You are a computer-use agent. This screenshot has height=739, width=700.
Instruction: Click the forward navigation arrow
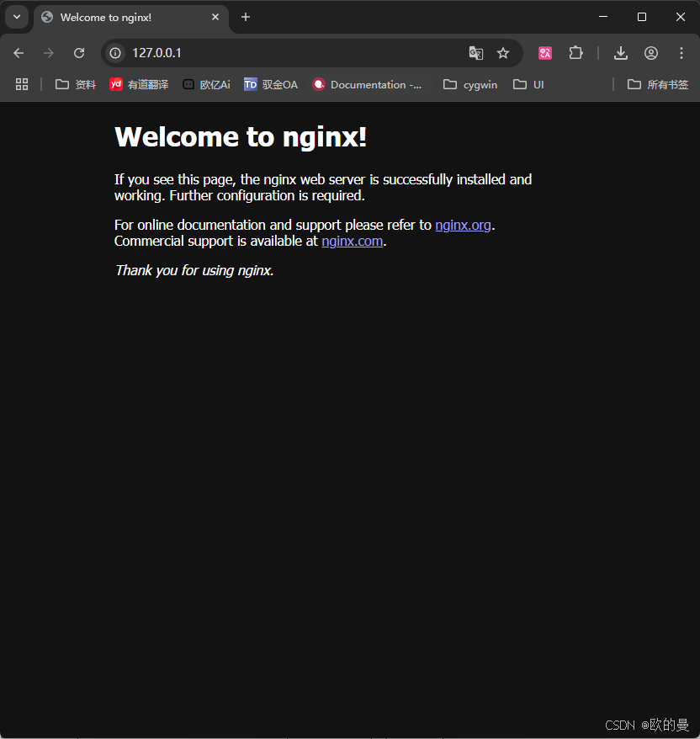click(x=49, y=53)
